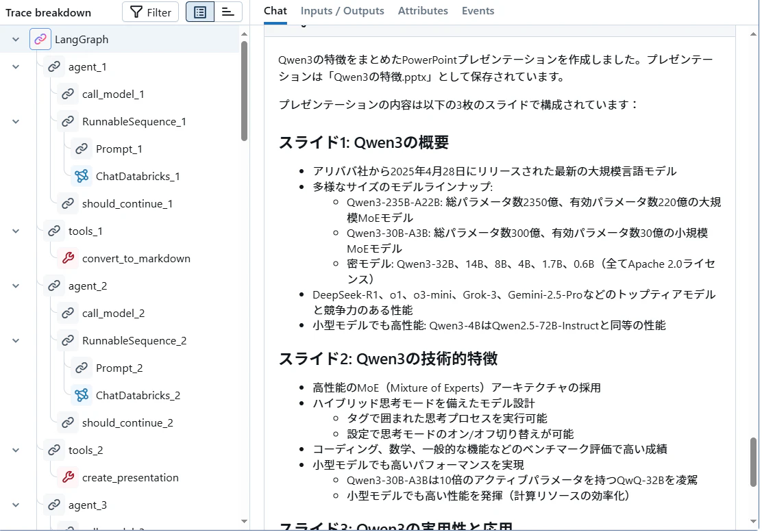762x532 pixels.
Task: Select the convert_to_markdown tool span
Action: [x=136, y=259]
